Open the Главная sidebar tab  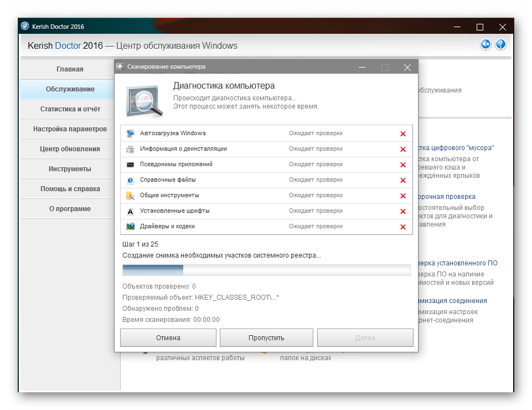tap(70, 69)
